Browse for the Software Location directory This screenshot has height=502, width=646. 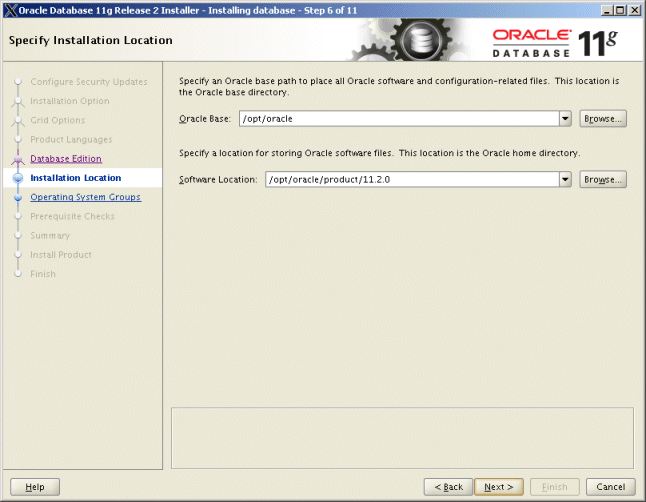pyautogui.click(x=603, y=179)
